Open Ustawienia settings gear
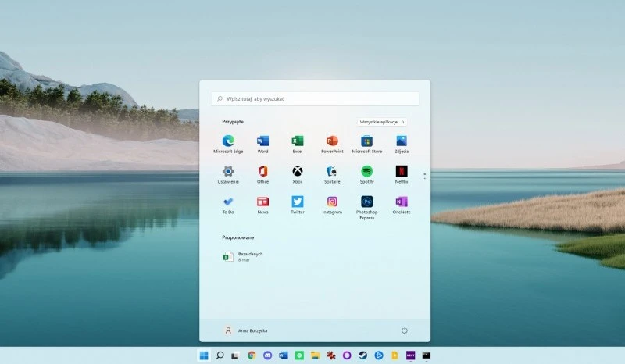This screenshot has height=364, width=625. [228, 175]
